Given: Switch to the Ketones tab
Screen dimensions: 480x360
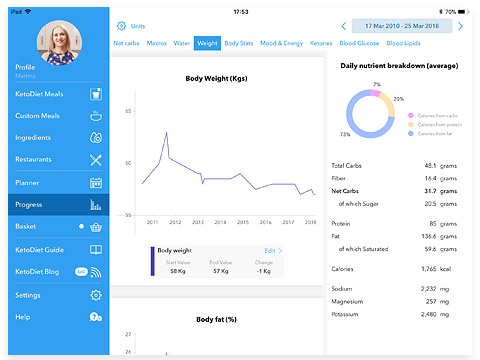Looking at the screenshot, I should tap(321, 43).
